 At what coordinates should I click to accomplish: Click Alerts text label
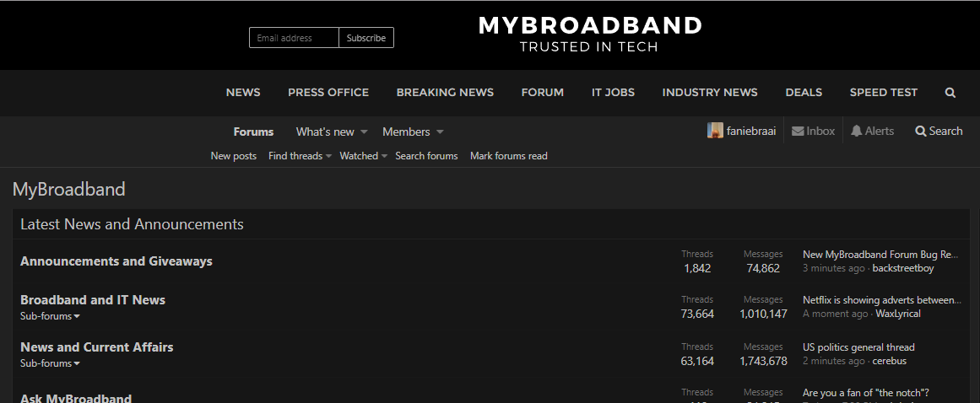(880, 131)
